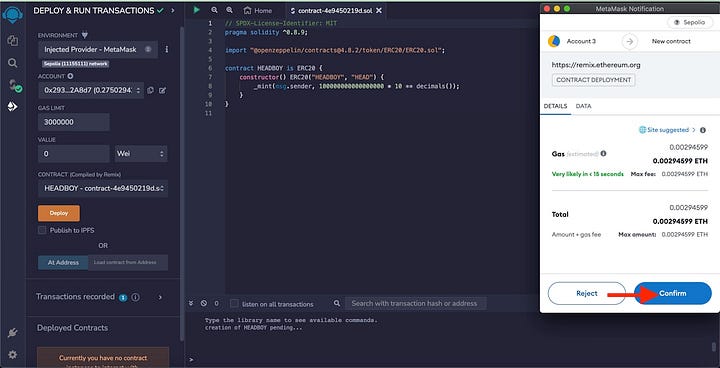Click the At Address button

point(63,262)
